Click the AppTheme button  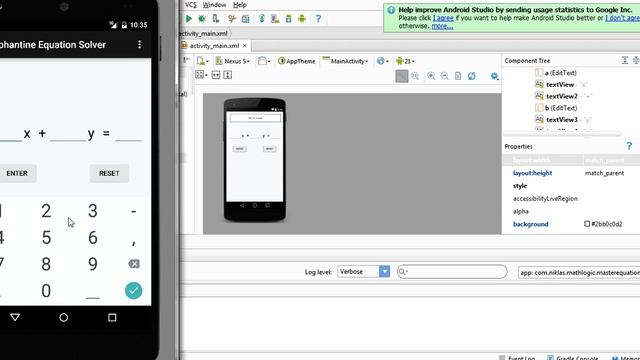click(297, 61)
